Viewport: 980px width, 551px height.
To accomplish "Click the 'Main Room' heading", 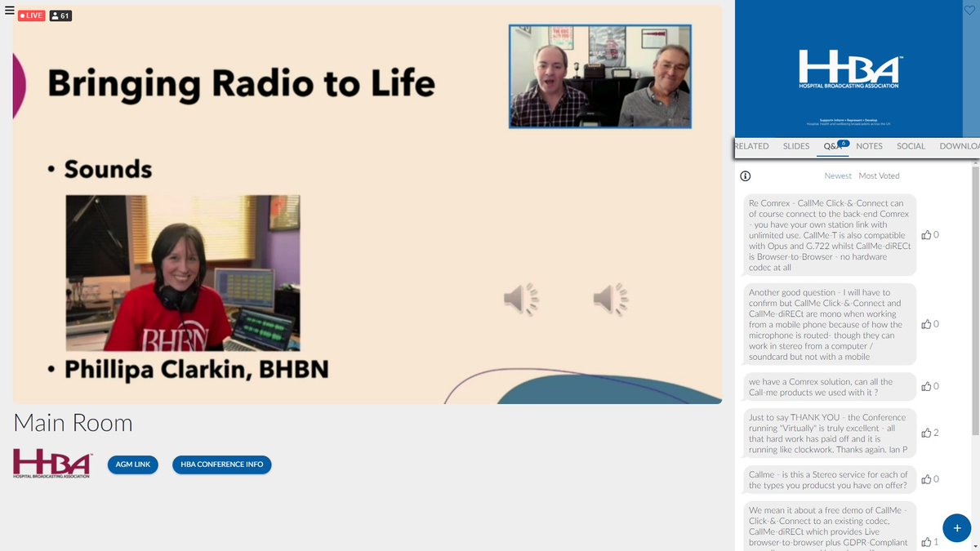I will (73, 423).
